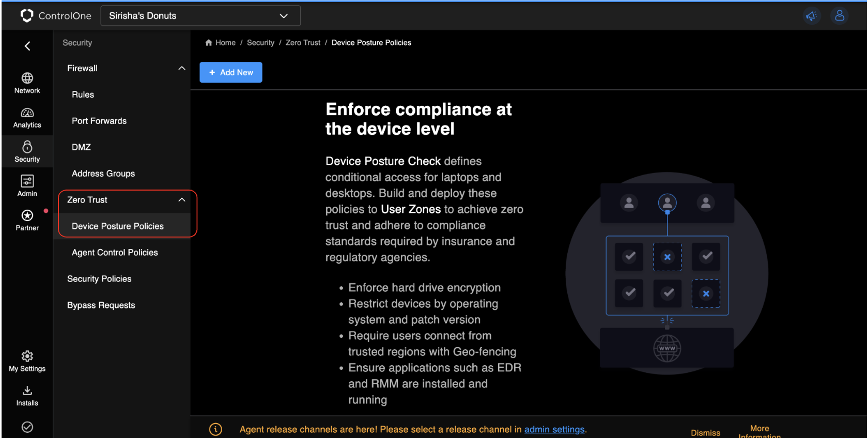Open Agent Control Policies menu item
The width and height of the screenshot is (868, 438).
[115, 253]
